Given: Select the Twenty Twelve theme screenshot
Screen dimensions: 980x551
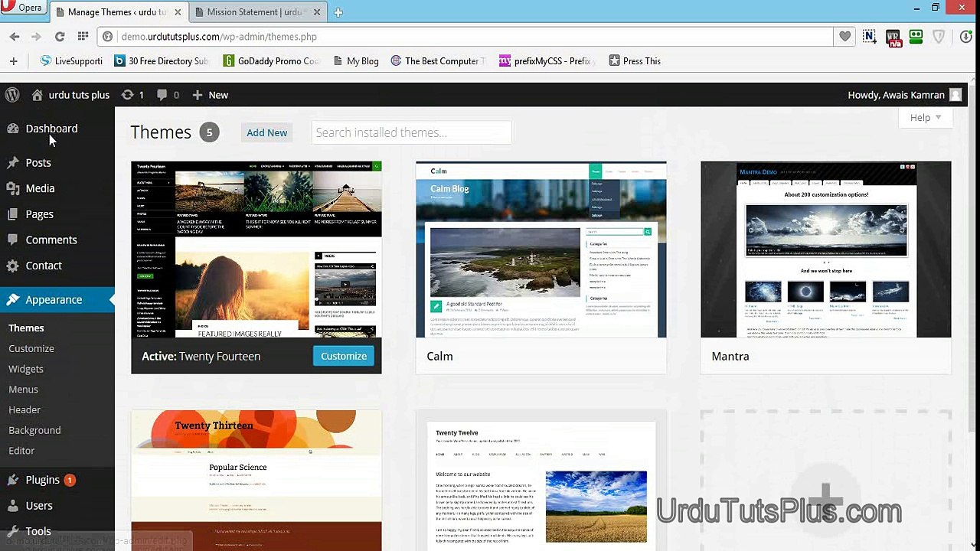Looking at the screenshot, I should tap(541, 481).
